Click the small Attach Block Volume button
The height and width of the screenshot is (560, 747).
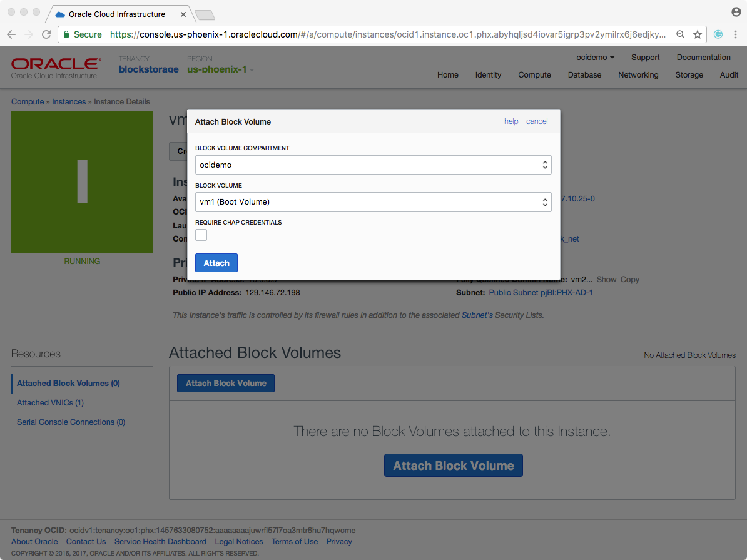(x=226, y=383)
